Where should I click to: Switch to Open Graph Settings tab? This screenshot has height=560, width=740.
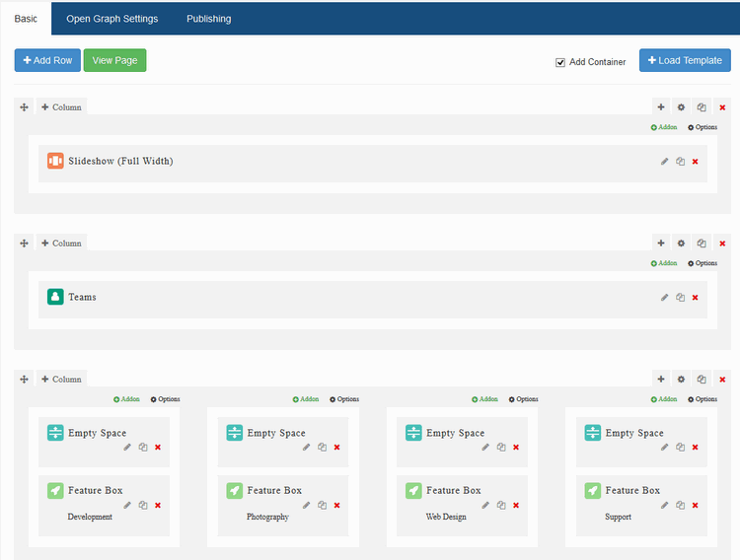pyautogui.click(x=111, y=19)
